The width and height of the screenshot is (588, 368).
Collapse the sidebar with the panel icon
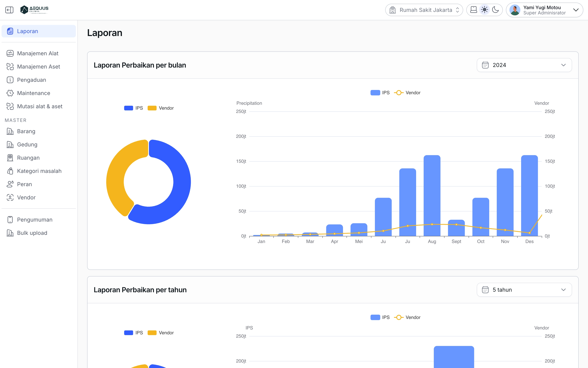click(9, 10)
